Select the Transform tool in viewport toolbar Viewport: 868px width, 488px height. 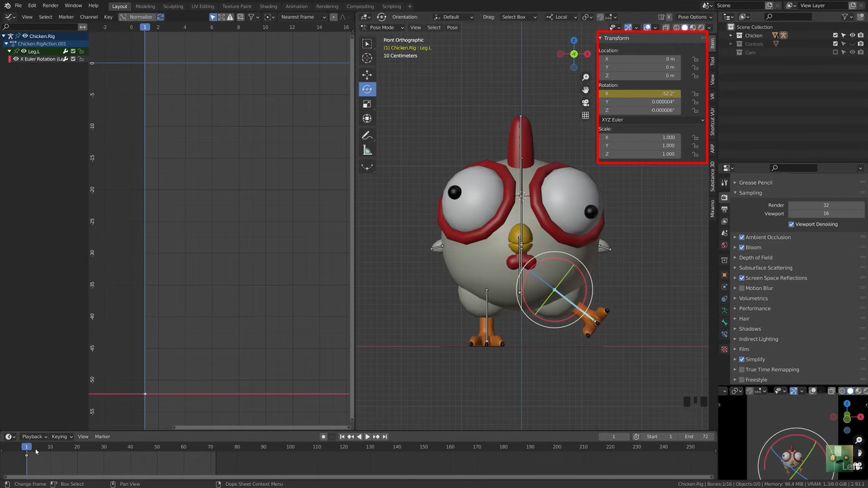pyautogui.click(x=367, y=119)
